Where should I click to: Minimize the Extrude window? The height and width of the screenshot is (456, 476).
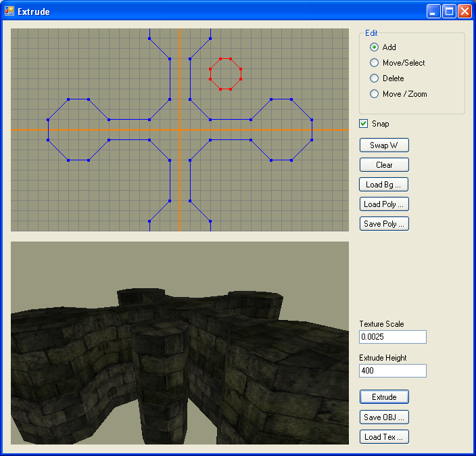[x=433, y=12]
